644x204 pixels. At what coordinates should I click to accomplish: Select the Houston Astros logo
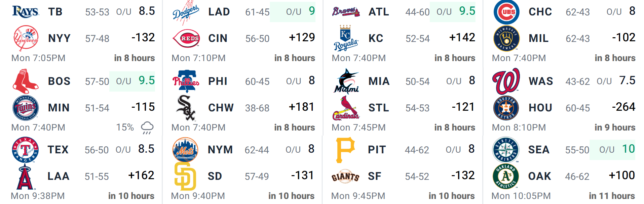click(x=506, y=108)
